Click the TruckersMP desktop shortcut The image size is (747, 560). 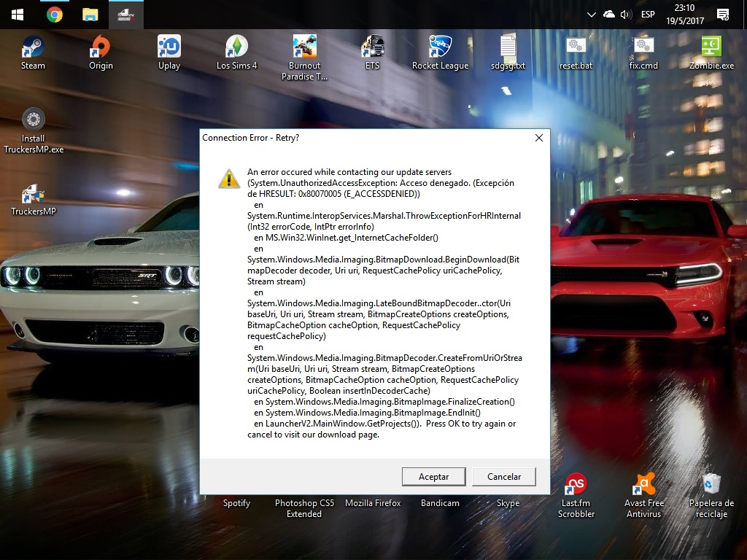[34, 194]
